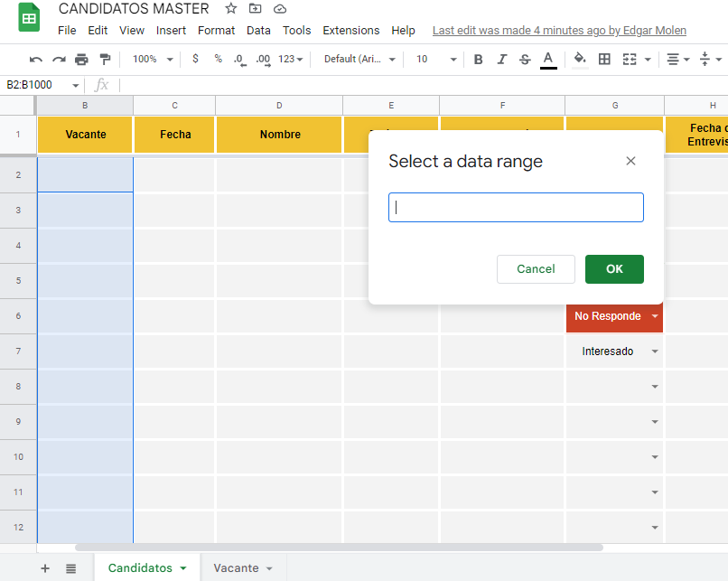This screenshot has width=728, height=581.
Task: Switch to the Vacante sheet tab
Action: [236, 568]
